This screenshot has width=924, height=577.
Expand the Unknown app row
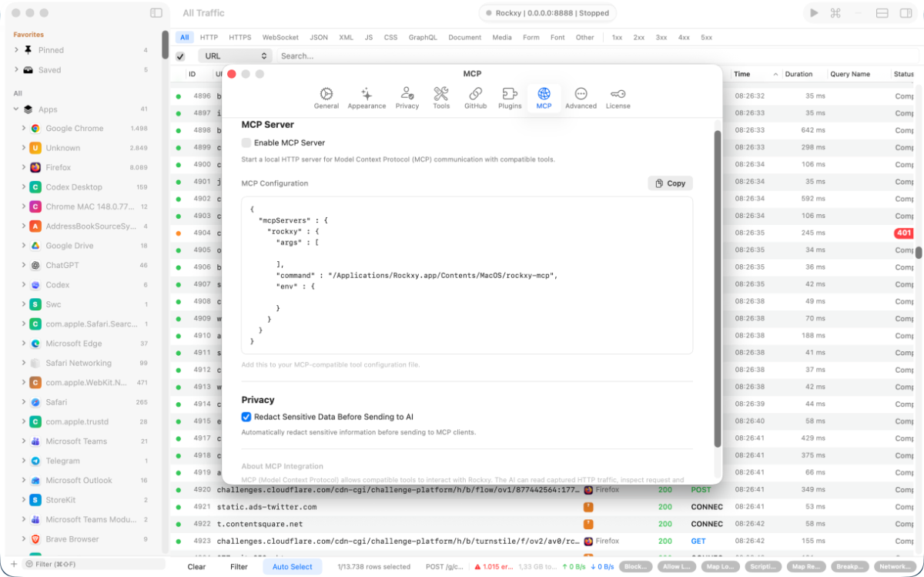tap(24, 148)
